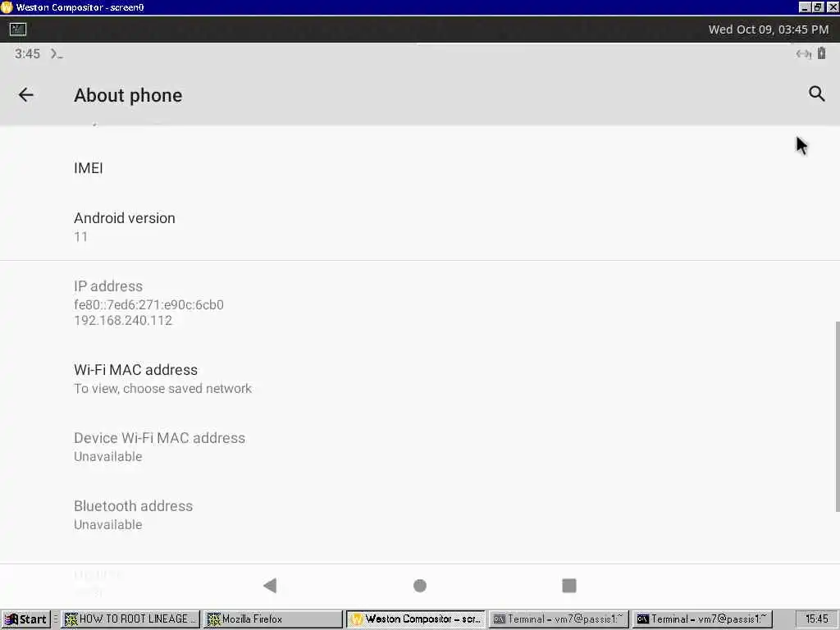Click the Wed Oct 09 date in Weston panel

click(x=768, y=30)
